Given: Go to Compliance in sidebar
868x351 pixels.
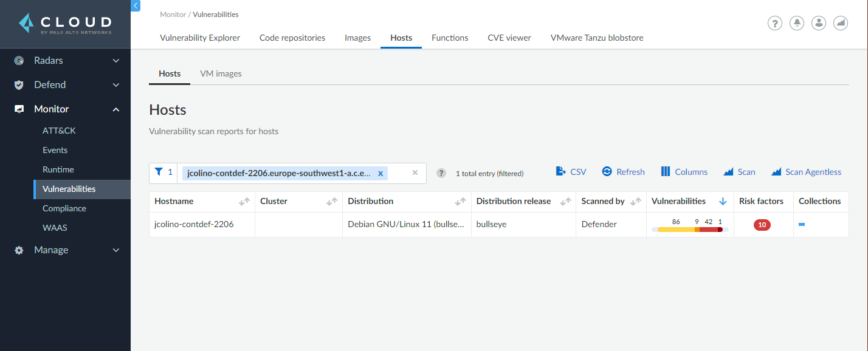Looking at the screenshot, I should [x=64, y=208].
